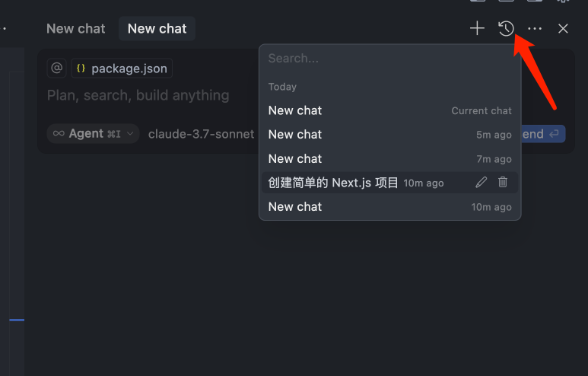Screen dimensions: 588x376
Task: Click the @ add context icon
Action: 57,69
